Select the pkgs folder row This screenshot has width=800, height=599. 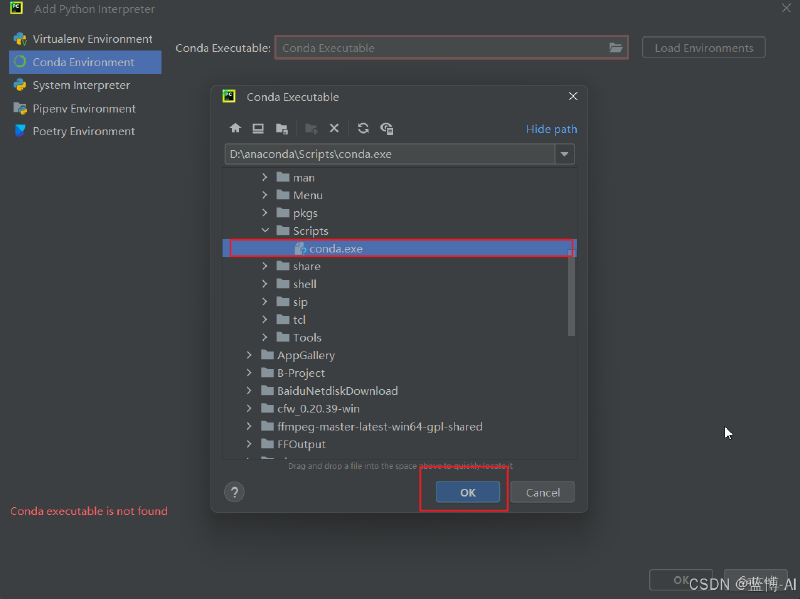tap(399, 213)
